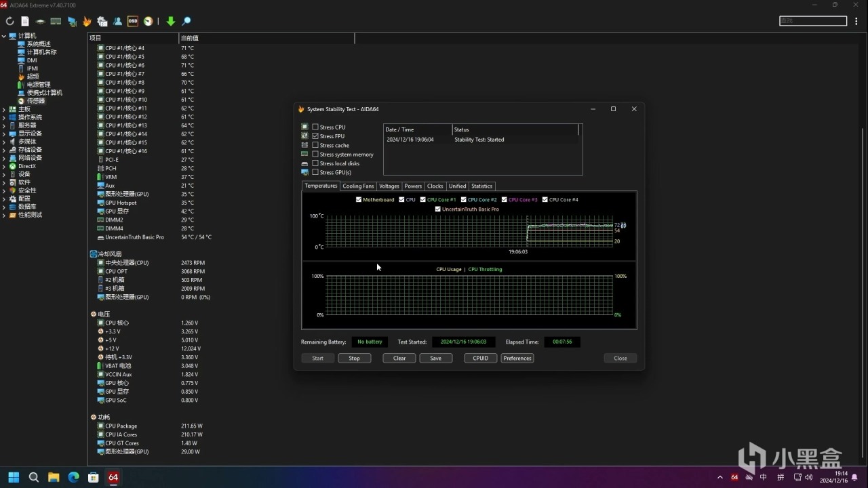Viewport: 868px width, 488px height.
Task: Switch to the Cooling Fans tab
Action: click(358, 186)
